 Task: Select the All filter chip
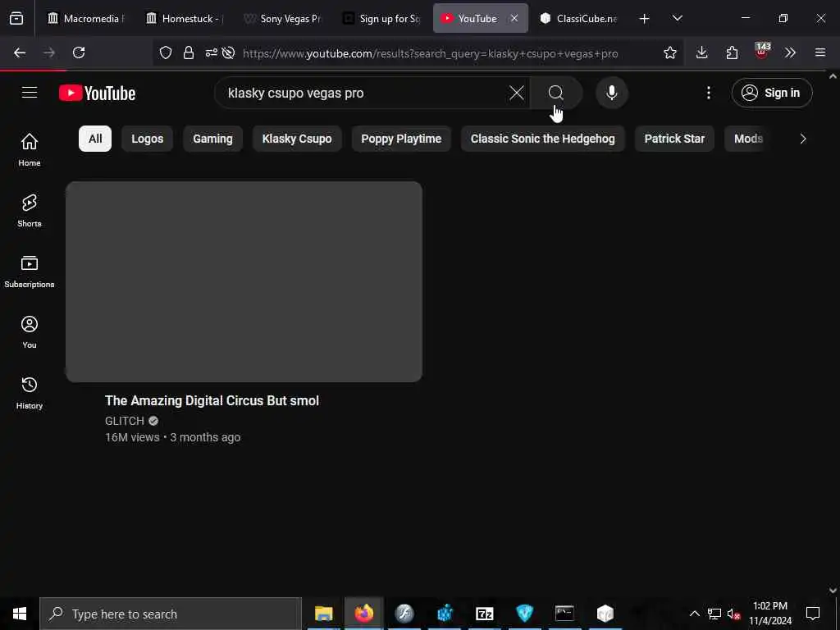pos(95,139)
